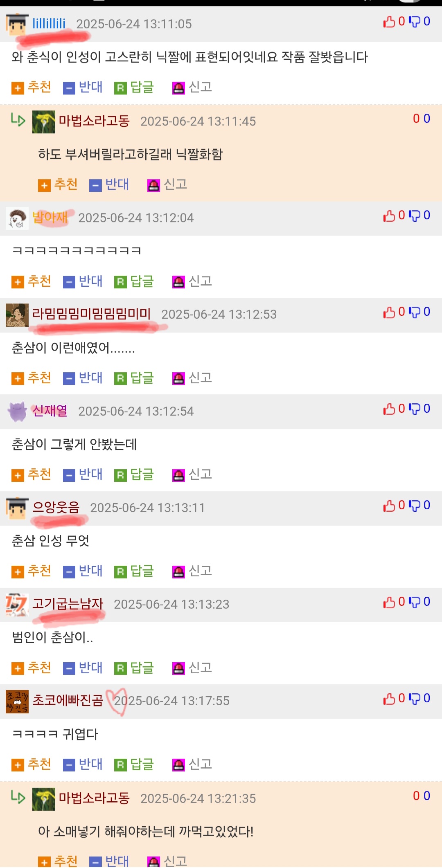442x868 pixels.
Task: Tap 답글 reply icon under 범인이 춘삼이 comment
Action: click(120, 668)
